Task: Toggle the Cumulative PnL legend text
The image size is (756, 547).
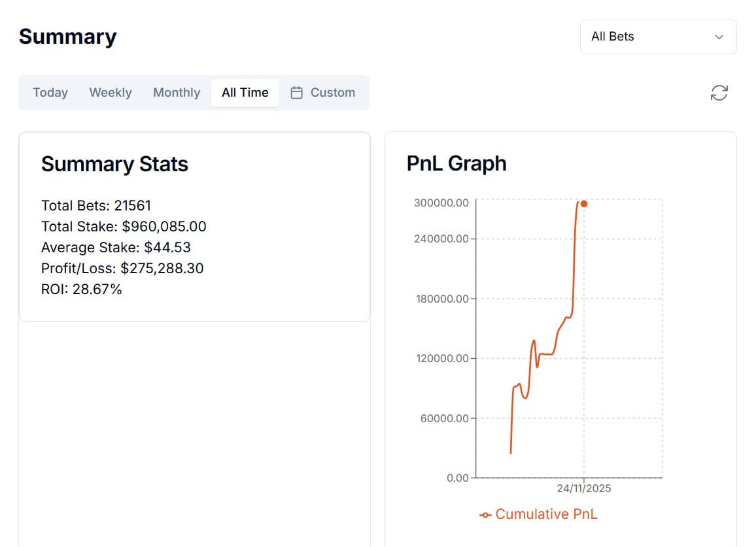Action: coord(546,514)
